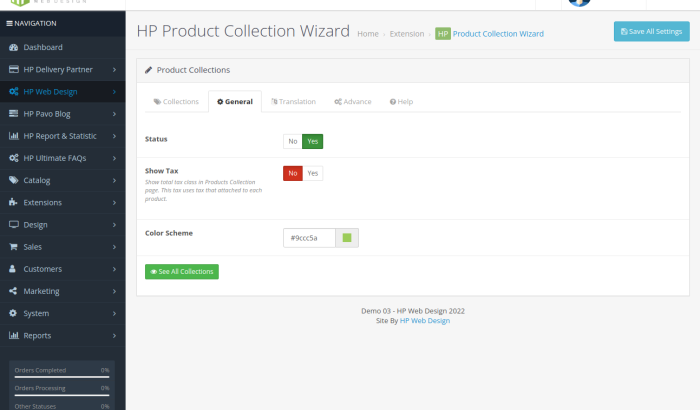Expand Design submenu chevron

[114, 225]
